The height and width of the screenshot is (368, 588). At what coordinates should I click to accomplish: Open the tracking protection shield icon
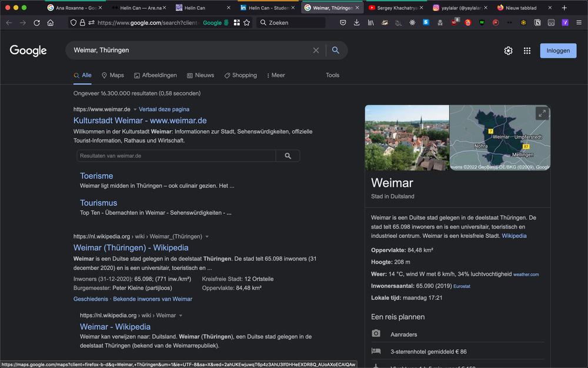click(73, 23)
